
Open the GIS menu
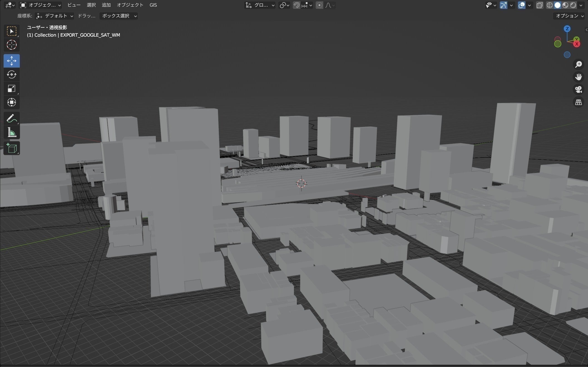(x=153, y=5)
